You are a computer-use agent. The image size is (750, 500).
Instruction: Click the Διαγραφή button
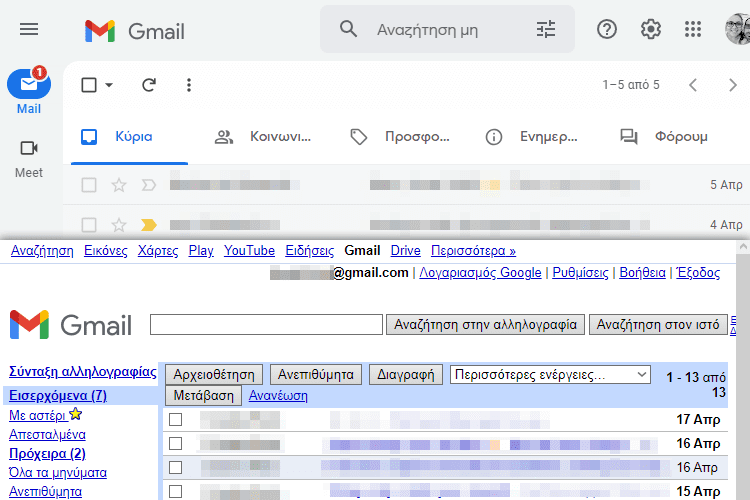406,374
